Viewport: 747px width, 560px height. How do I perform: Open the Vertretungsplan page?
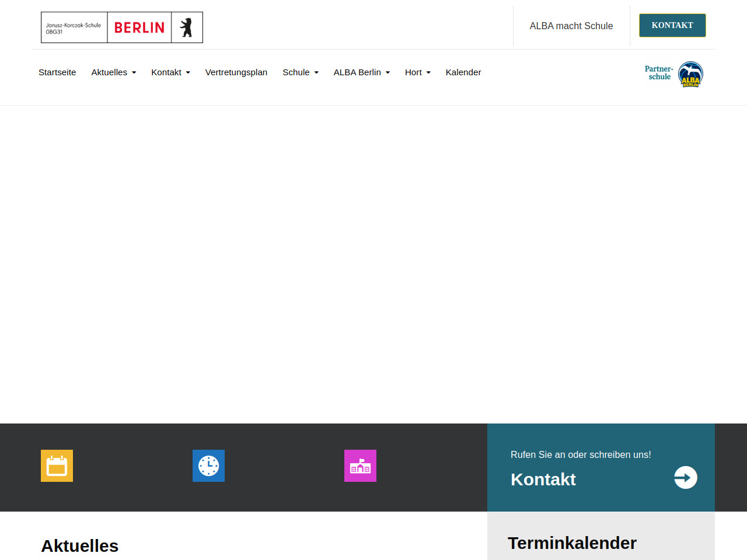point(236,72)
